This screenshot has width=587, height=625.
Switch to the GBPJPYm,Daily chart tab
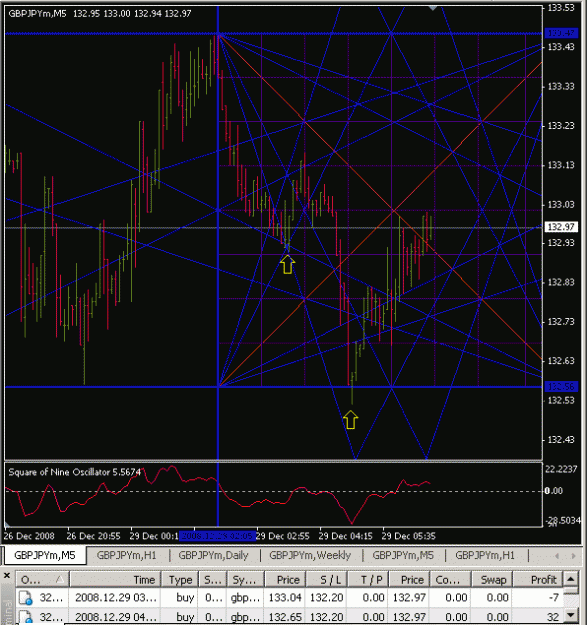[213, 555]
